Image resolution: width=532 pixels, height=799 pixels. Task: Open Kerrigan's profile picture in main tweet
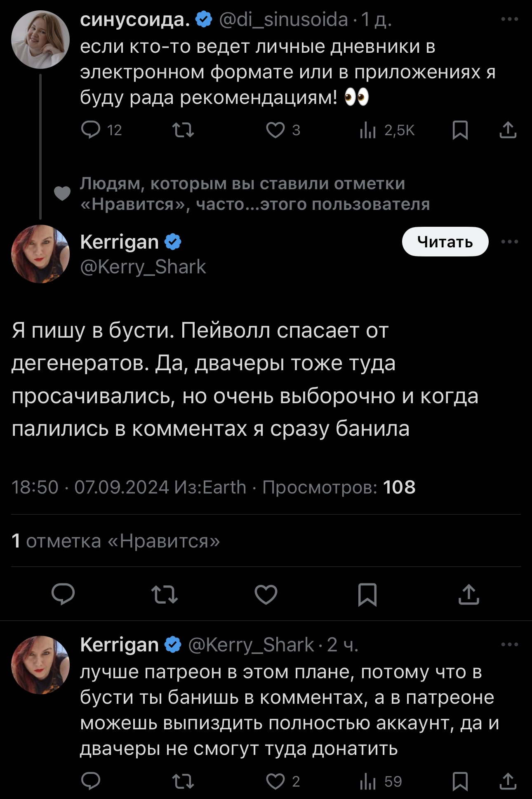click(40, 254)
